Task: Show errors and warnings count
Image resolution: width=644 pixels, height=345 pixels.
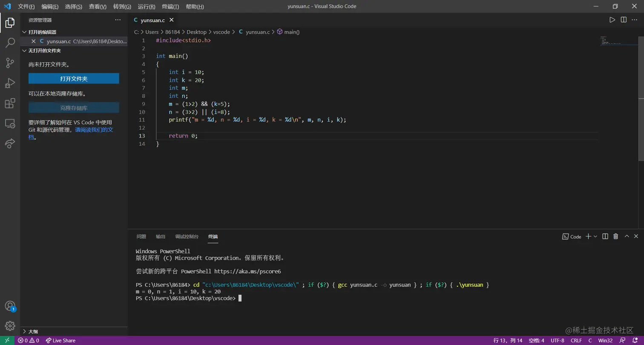Action: click(x=28, y=340)
